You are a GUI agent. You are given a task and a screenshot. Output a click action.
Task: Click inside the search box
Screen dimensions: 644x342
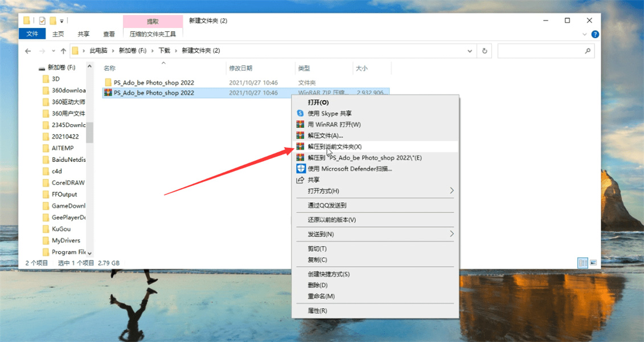[x=545, y=50]
